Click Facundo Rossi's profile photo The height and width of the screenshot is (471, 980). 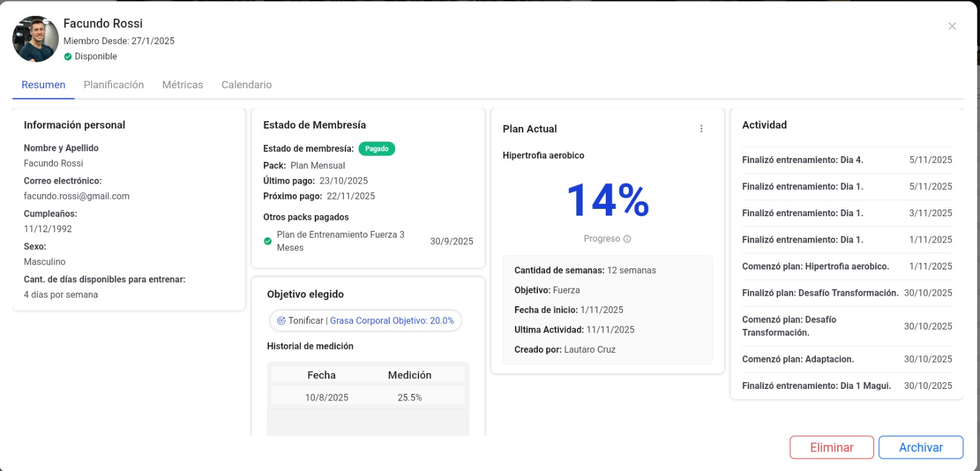[36, 39]
